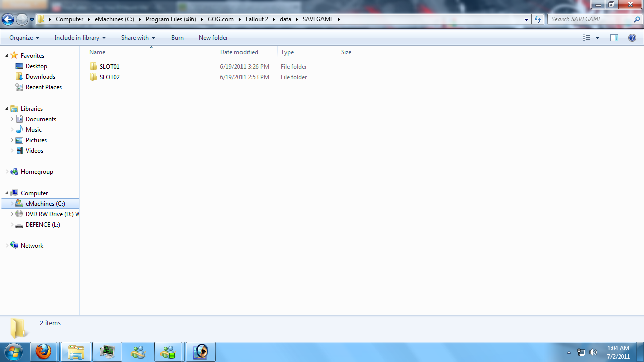Click the Refresh button beside address bar
This screenshot has height=362, width=644.
pyautogui.click(x=538, y=19)
